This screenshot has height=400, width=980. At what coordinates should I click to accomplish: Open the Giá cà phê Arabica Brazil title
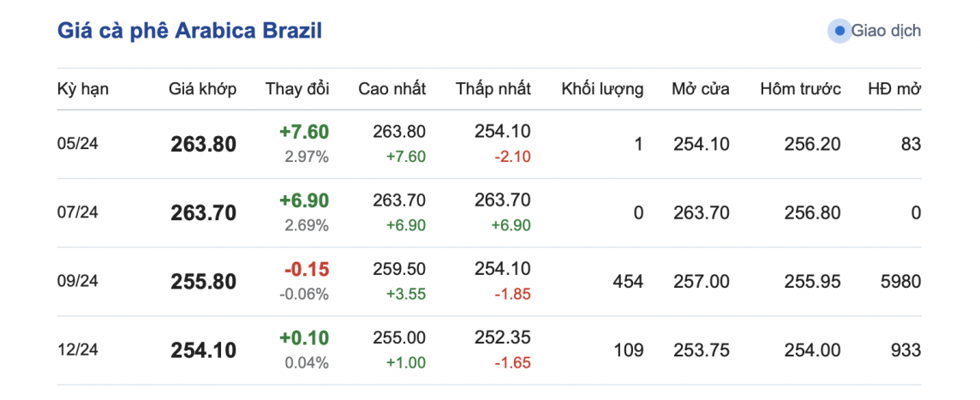click(189, 32)
